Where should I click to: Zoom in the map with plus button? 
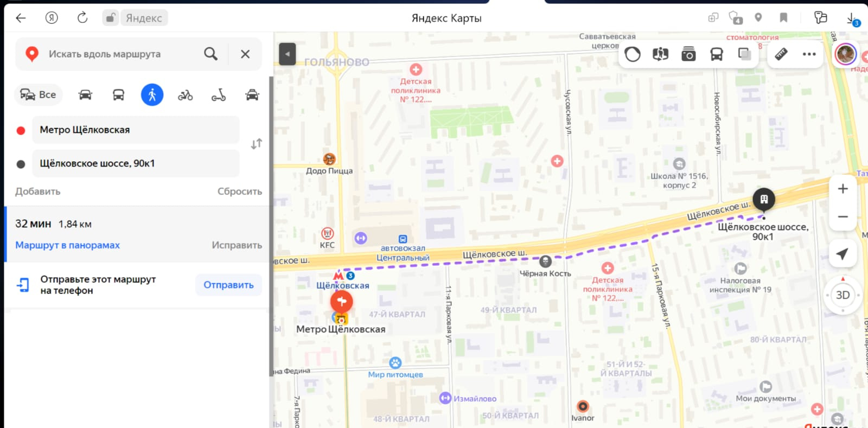click(x=843, y=189)
